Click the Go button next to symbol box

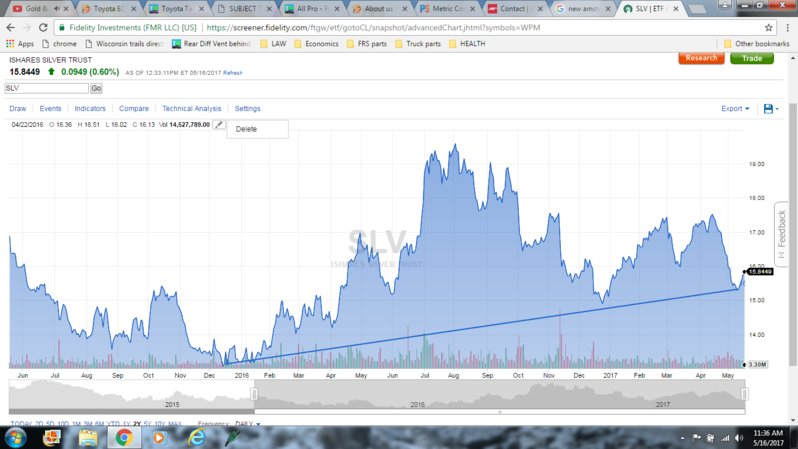(96, 88)
